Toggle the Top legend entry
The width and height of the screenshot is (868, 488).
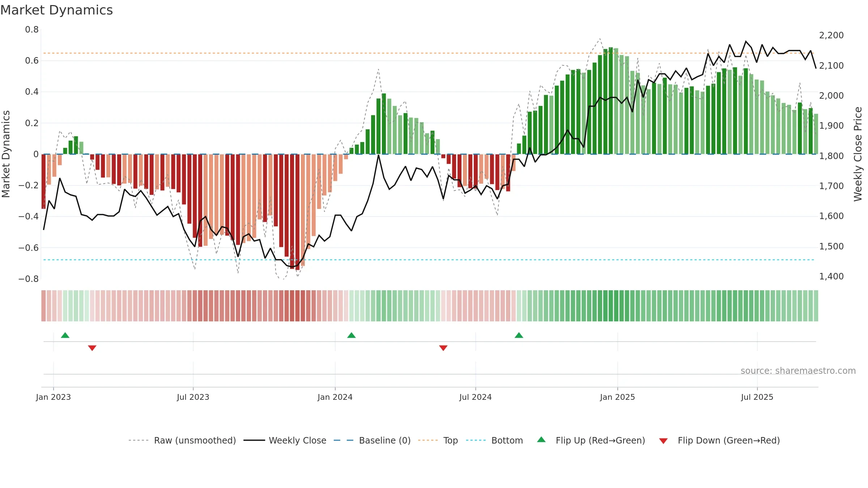click(438, 440)
